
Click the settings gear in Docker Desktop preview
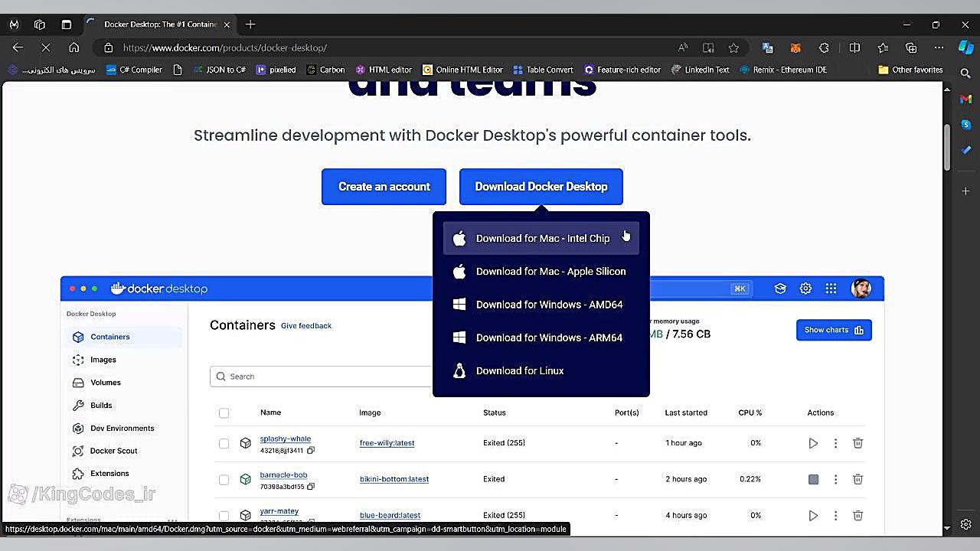tap(805, 289)
